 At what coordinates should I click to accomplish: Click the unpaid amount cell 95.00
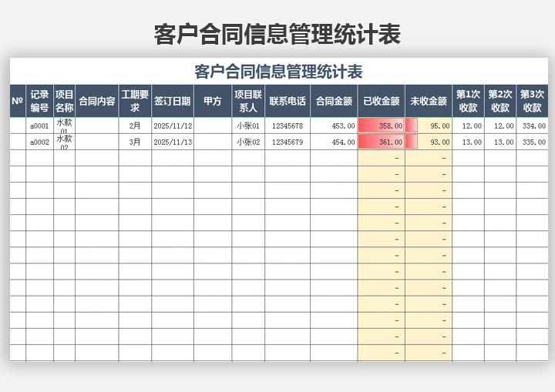click(x=429, y=126)
